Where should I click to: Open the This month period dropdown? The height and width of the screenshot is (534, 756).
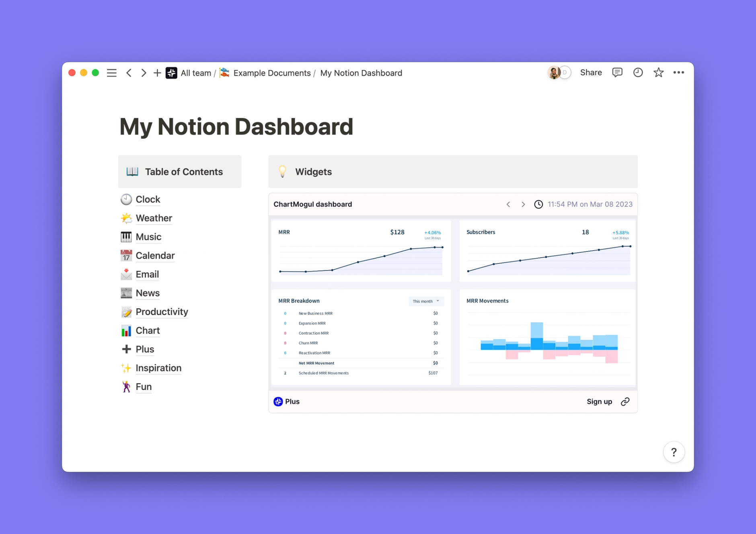coord(426,301)
